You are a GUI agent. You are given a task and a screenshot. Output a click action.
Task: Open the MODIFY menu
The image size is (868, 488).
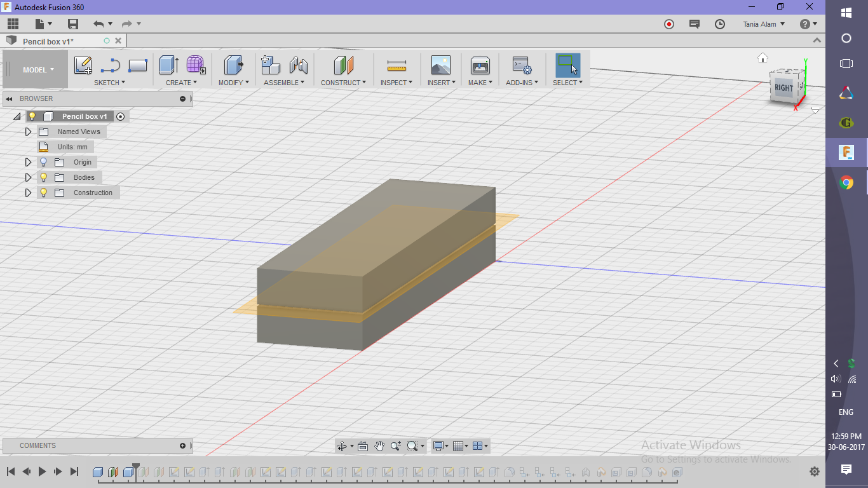(233, 83)
